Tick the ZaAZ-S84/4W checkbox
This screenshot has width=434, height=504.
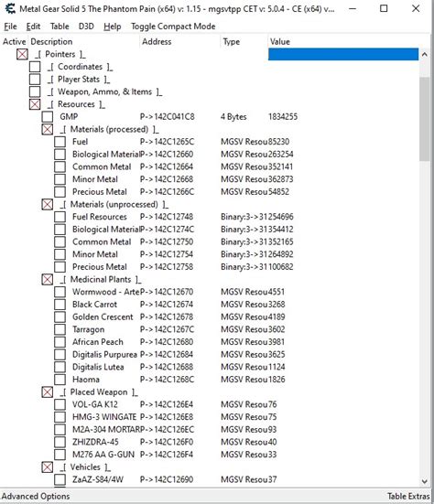tap(60, 479)
